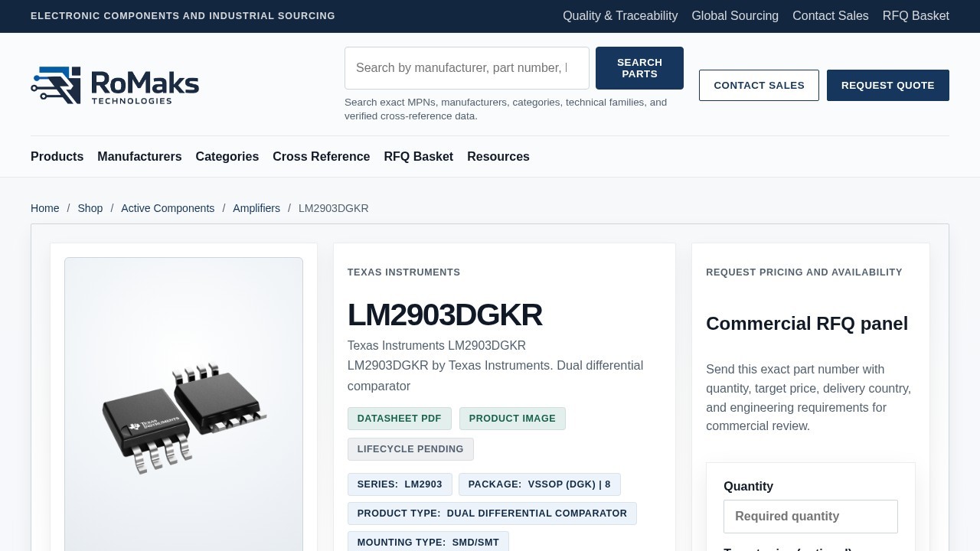Image resolution: width=980 pixels, height=551 pixels.
Task: Click the Texas Instruments manufacturer label
Action: [403, 272]
